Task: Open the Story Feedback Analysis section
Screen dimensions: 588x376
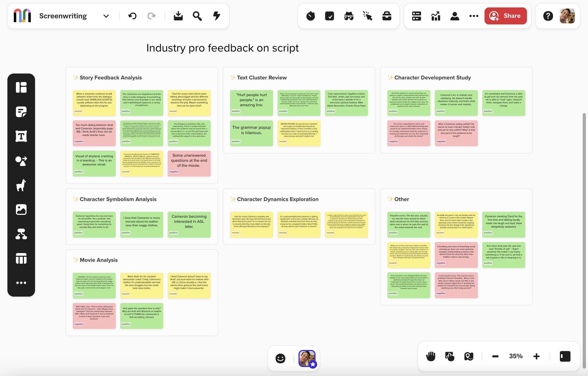Action: click(x=111, y=78)
